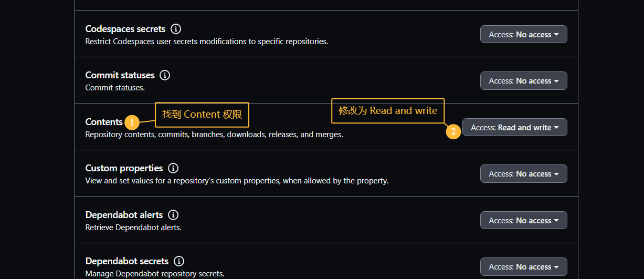The height and width of the screenshot is (279, 644).
Task: Click the "找到 Content 权限" callout label
Action: [202, 115]
